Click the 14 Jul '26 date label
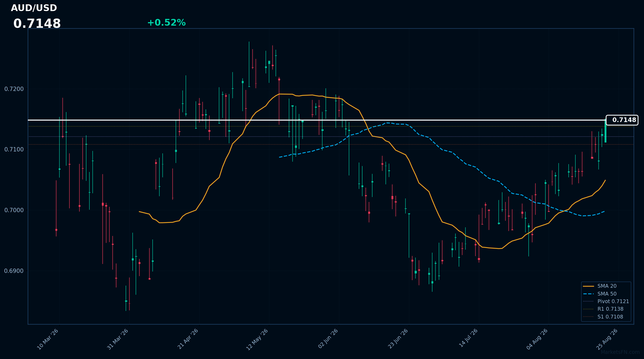Viewport: 644px width, 359px height. point(468,338)
